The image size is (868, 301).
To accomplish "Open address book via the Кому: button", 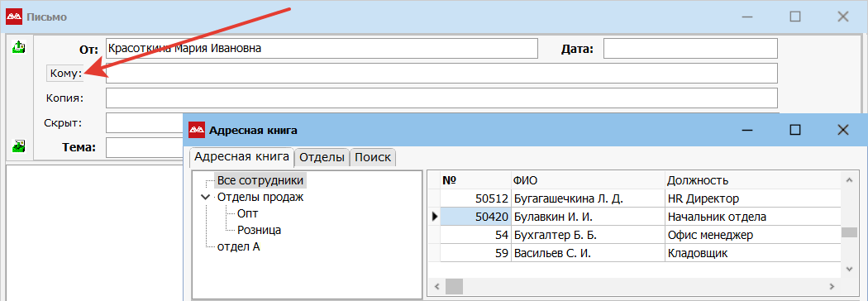I will click(x=65, y=73).
